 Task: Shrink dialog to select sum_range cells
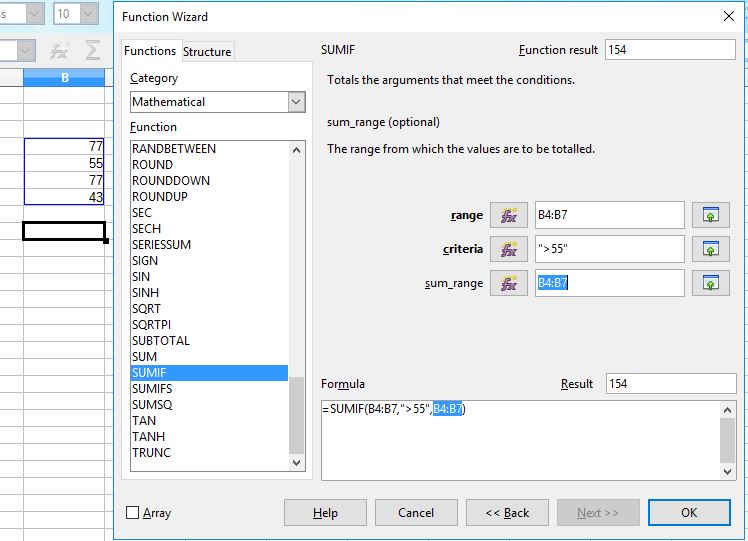click(x=710, y=283)
